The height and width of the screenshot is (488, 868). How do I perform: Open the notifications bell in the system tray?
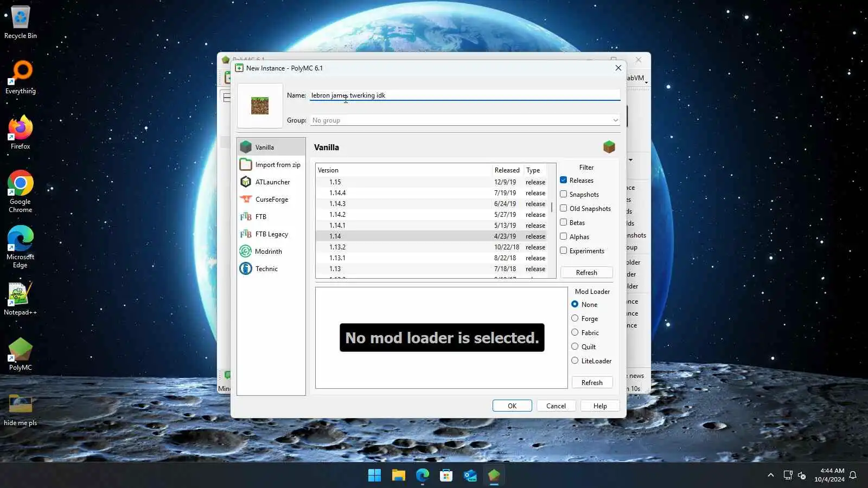tap(853, 476)
